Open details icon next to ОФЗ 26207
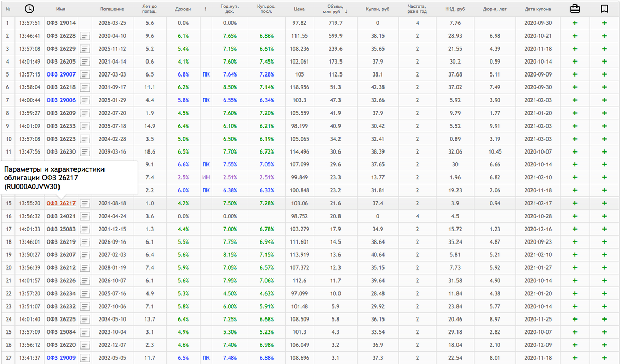The image size is (621, 364). 85,255
